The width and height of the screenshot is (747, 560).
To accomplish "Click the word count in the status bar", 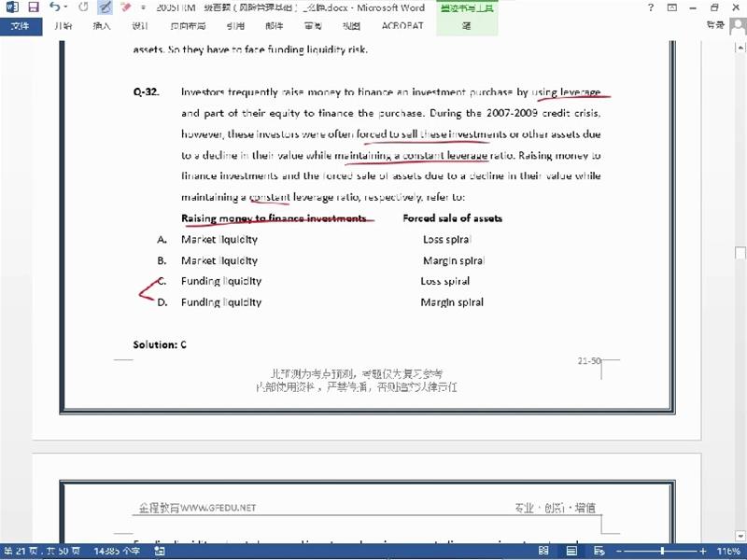I will 116,552.
